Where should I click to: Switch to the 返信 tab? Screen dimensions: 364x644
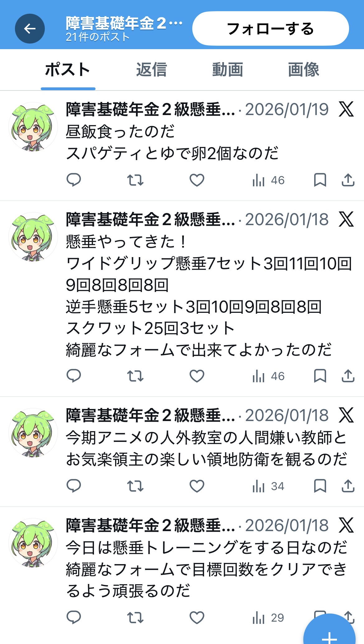pyautogui.click(x=152, y=69)
